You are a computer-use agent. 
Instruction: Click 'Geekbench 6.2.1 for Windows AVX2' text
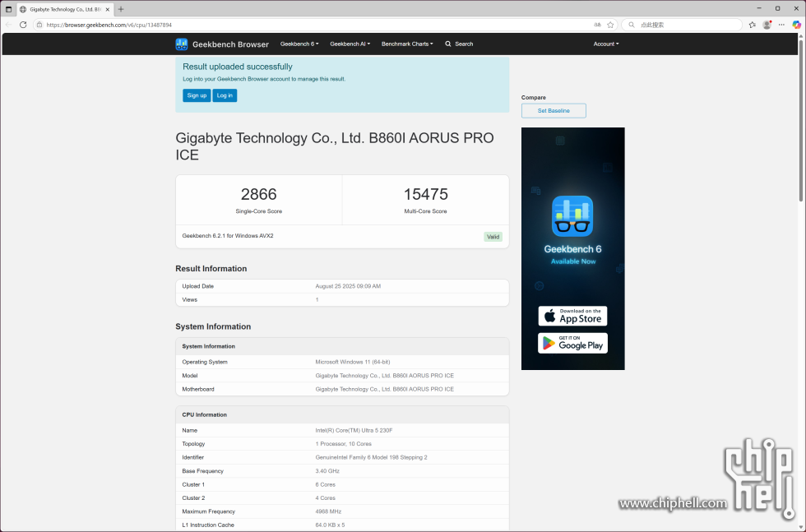tap(228, 236)
